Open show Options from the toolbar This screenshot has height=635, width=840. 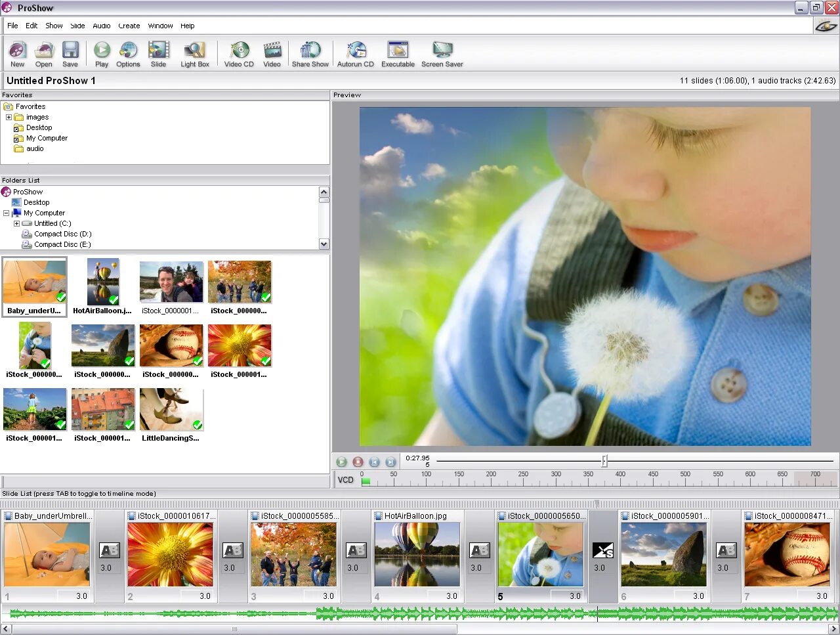pyautogui.click(x=128, y=54)
